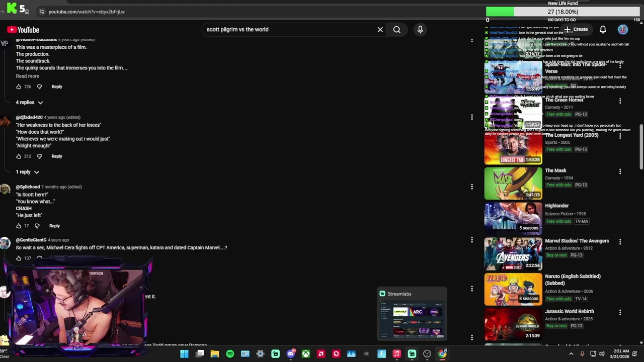
Task: Like the @GentleGiantG comment
Action: [19, 258]
